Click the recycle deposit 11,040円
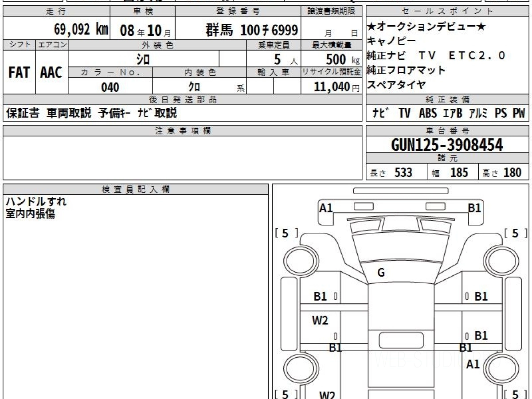The height and width of the screenshot is (399, 532). (337, 87)
